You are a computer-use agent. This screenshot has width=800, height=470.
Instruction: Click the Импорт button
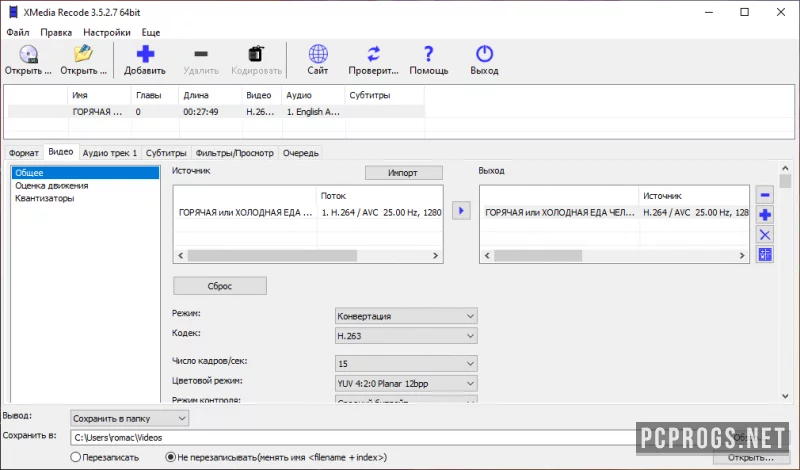point(404,173)
